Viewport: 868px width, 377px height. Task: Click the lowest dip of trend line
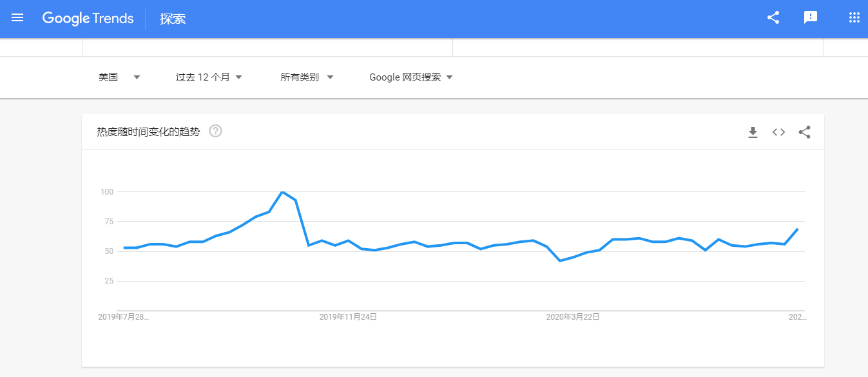pos(560,260)
